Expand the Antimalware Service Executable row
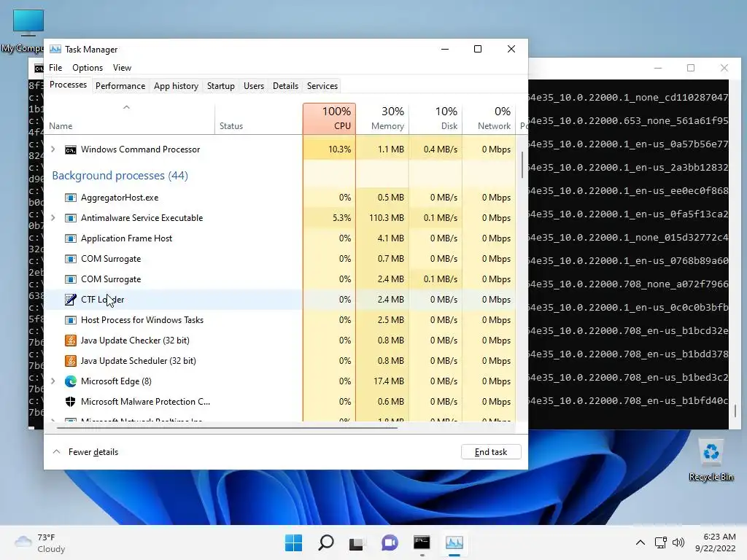This screenshot has height=560, width=747. [x=53, y=218]
